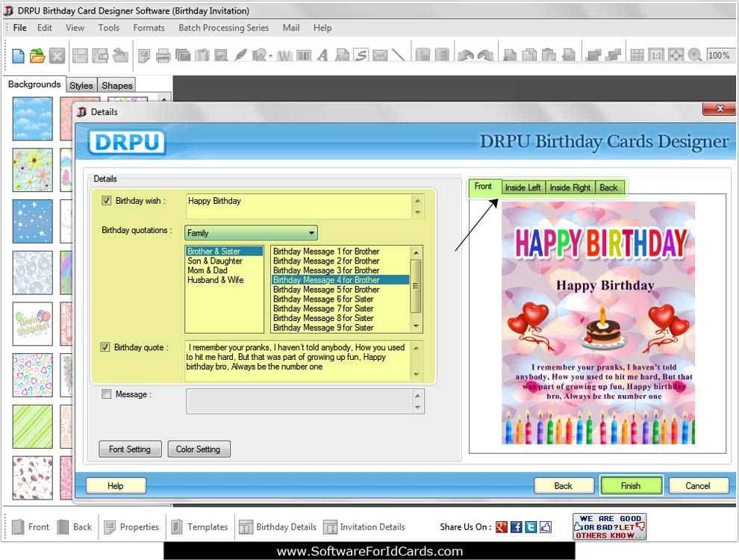Switch to the Inside Right tab
Screen dimensions: 739x560
click(570, 187)
